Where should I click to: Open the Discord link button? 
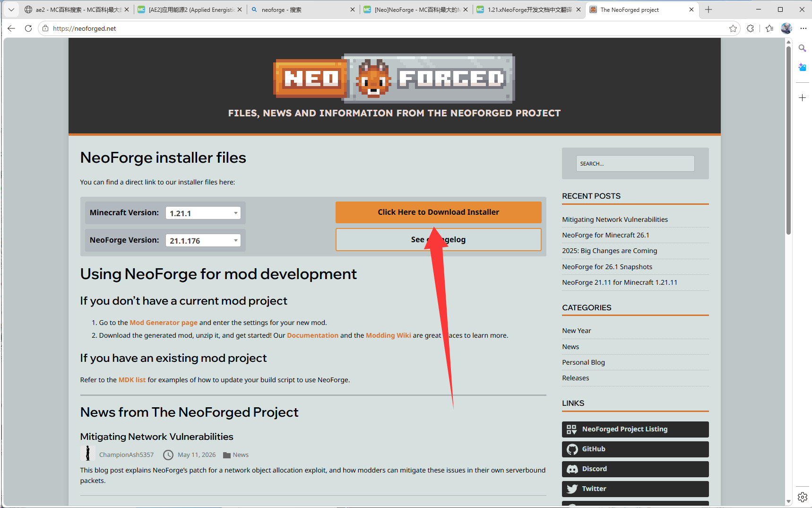[x=635, y=469]
